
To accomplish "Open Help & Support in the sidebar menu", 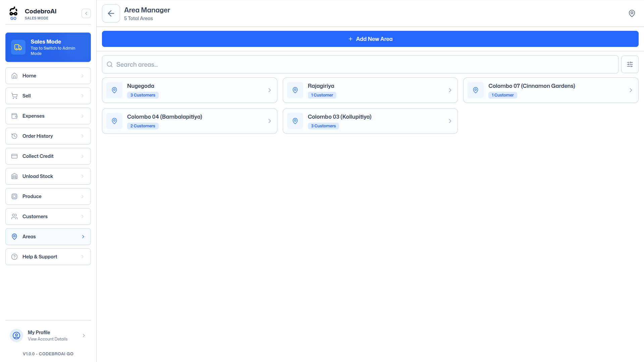I will [48, 257].
